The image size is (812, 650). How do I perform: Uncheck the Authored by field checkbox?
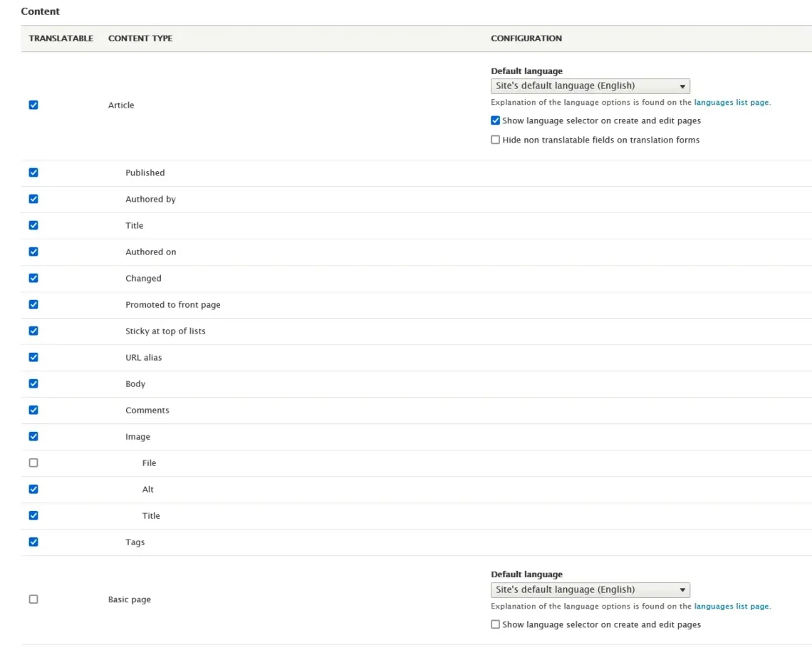tap(33, 199)
